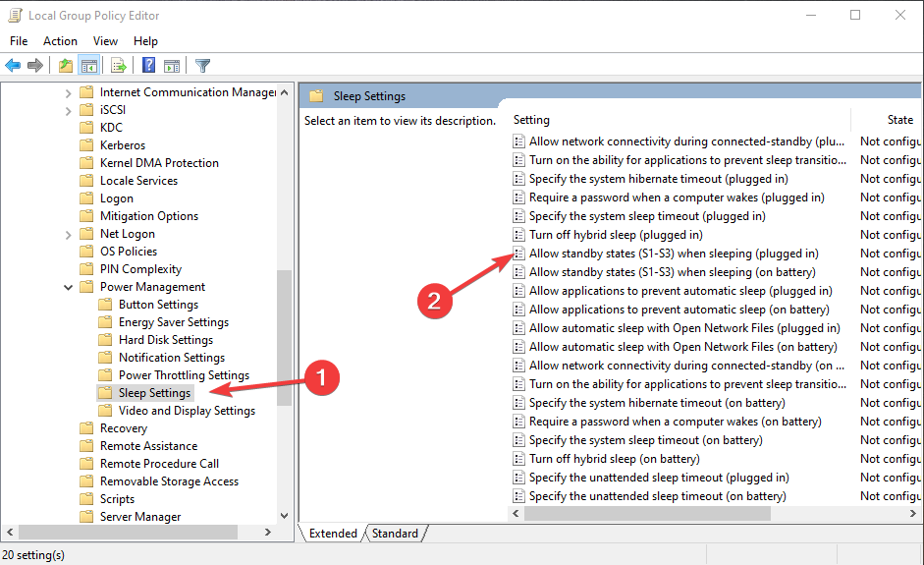Select Allow automatic sleep with Open Network Files (plugged in)

[684, 328]
